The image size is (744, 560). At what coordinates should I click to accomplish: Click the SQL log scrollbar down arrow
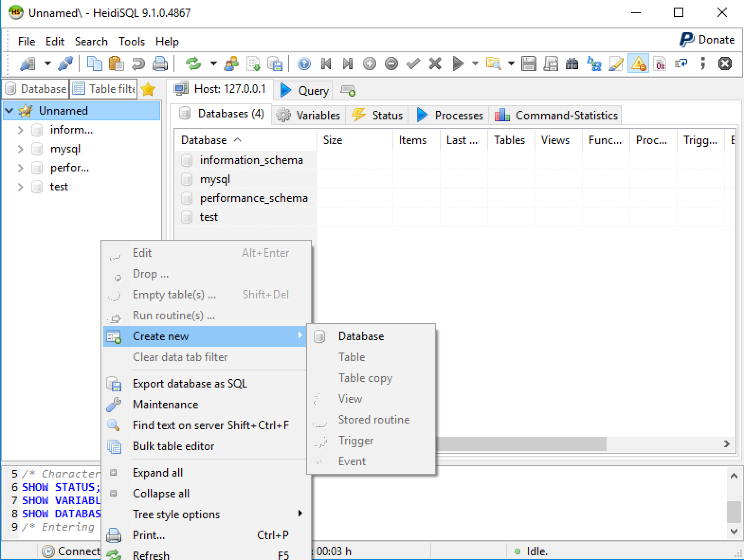pos(734,532)
